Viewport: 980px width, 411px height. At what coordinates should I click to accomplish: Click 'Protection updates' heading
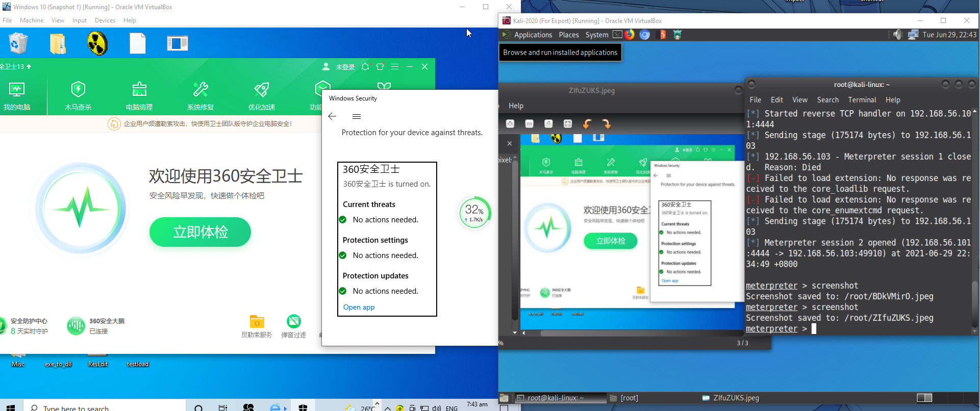pyautogui.click(x=375, y=276)
